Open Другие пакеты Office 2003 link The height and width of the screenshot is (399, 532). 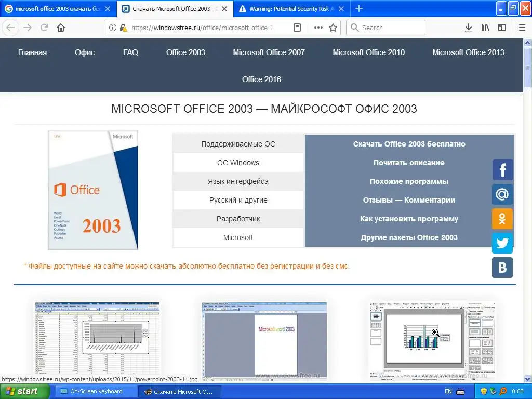pyautogui.click(x=409, y=237)
